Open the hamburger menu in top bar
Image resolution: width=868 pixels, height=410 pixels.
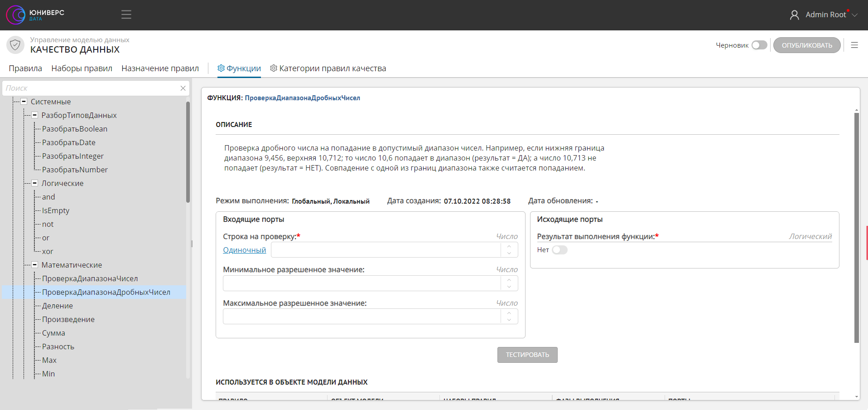[x=126, y=15]
